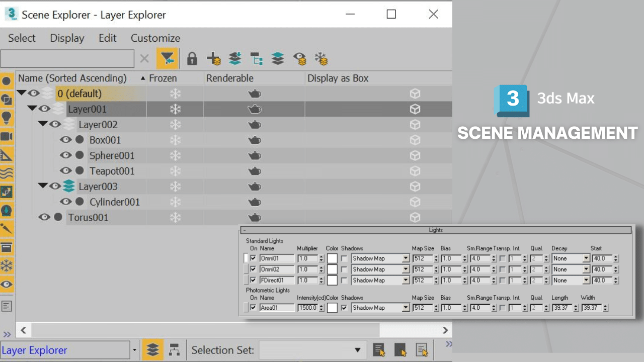
Task: Toggle visibility of Layer002 with its eye icon
Action: click(55, 124)
